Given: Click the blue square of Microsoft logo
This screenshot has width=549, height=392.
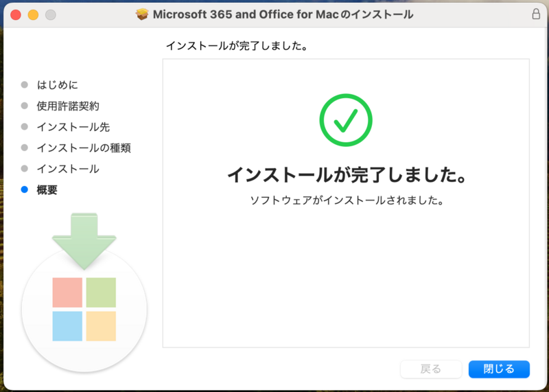Looking at the screenshot, I should (x=67, y=326).
